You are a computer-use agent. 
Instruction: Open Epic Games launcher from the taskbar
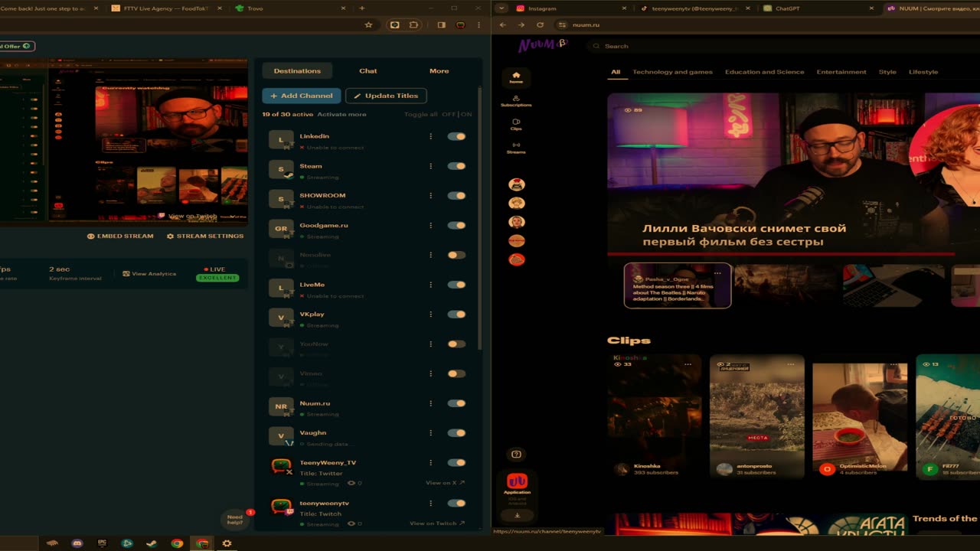coord(102,543)
